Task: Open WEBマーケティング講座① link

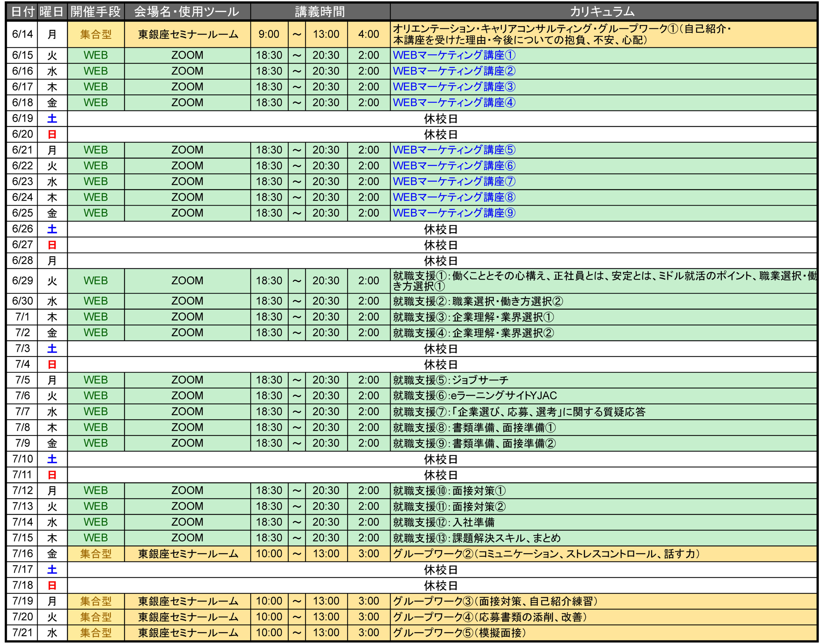Action: [454, 56]
